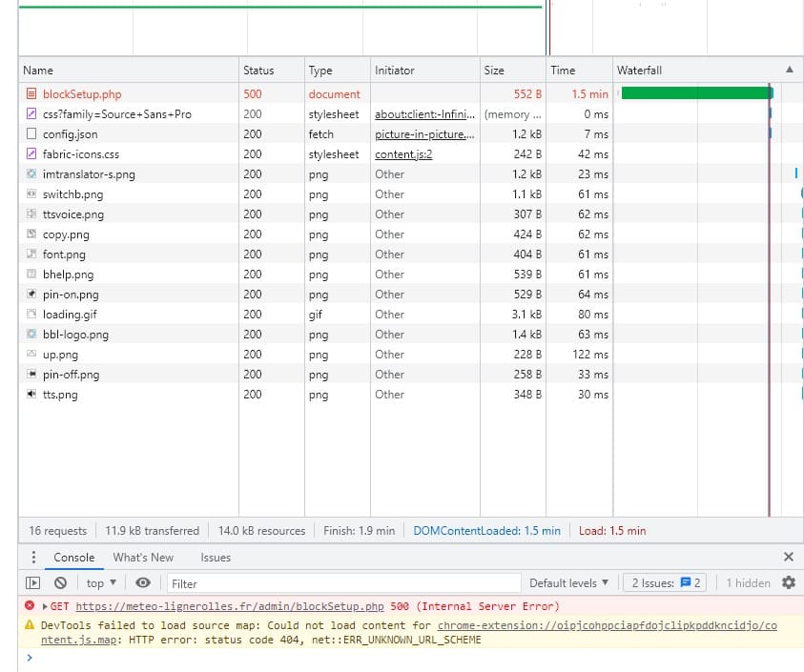The height and width of the screenshot is (672, 804).
Task: Click the switchb.png thumbnail icon
Action: (31, 193)
